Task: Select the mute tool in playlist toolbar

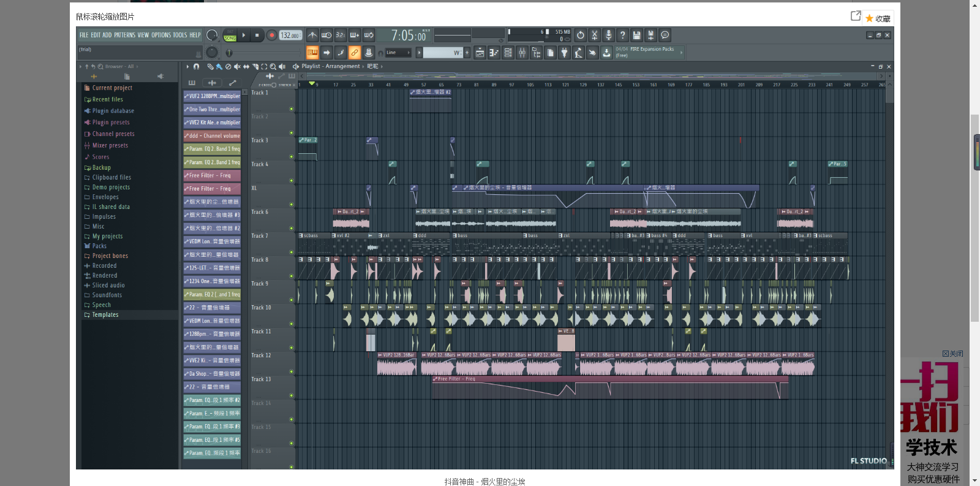Action: 236,67
